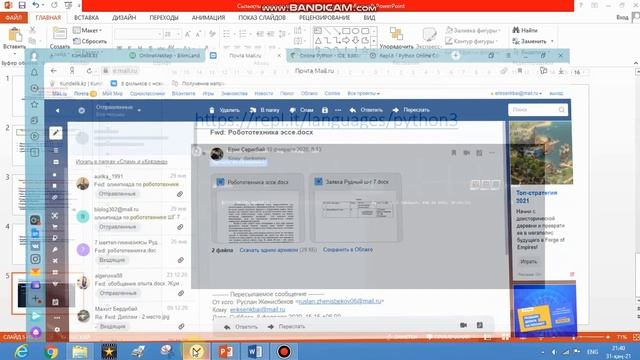
Task: Undo last action in PowerPoint quick access
Action: (36, 5)
